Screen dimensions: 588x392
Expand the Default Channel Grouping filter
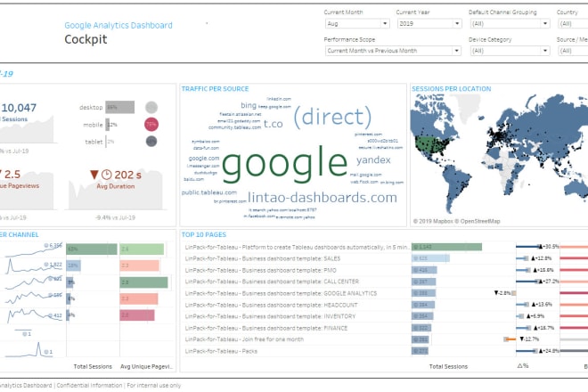[510, 24]
